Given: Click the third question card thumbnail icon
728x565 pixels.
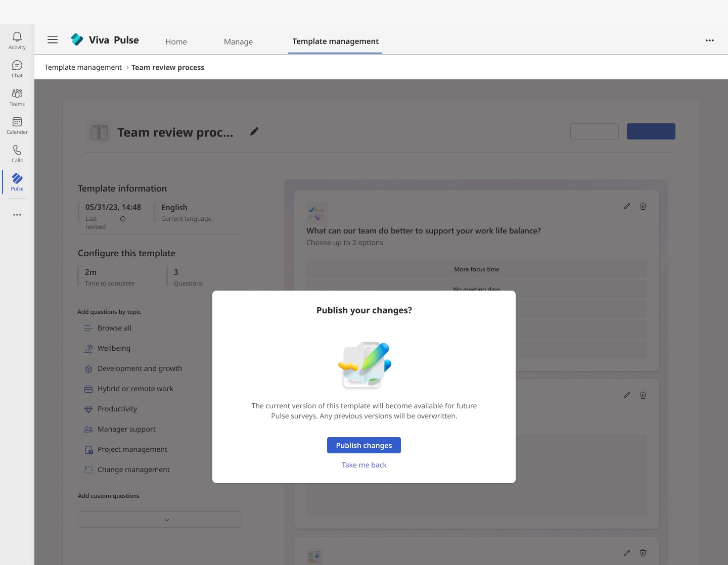Looking at the screenshot, I should coord(314,557).
